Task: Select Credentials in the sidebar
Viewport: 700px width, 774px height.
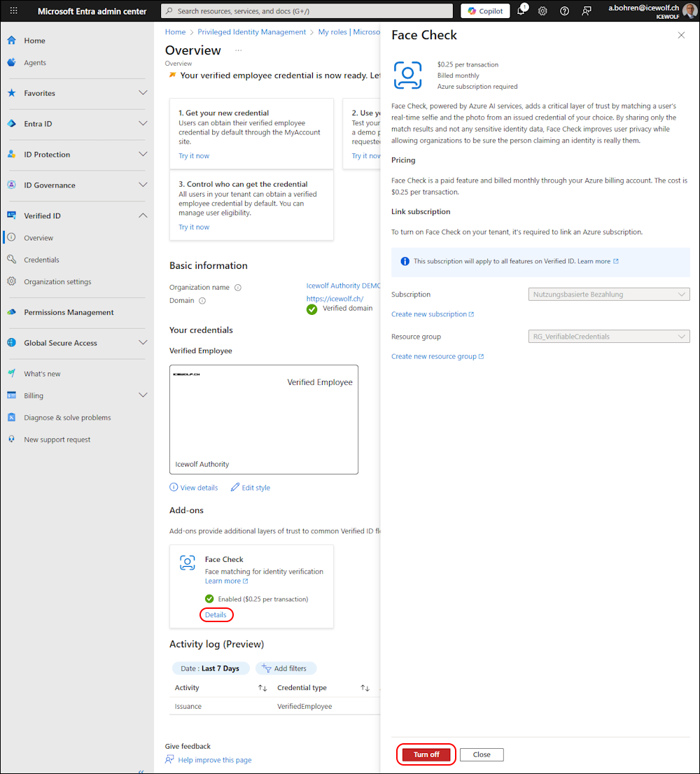Action: [x=41, y=260]
